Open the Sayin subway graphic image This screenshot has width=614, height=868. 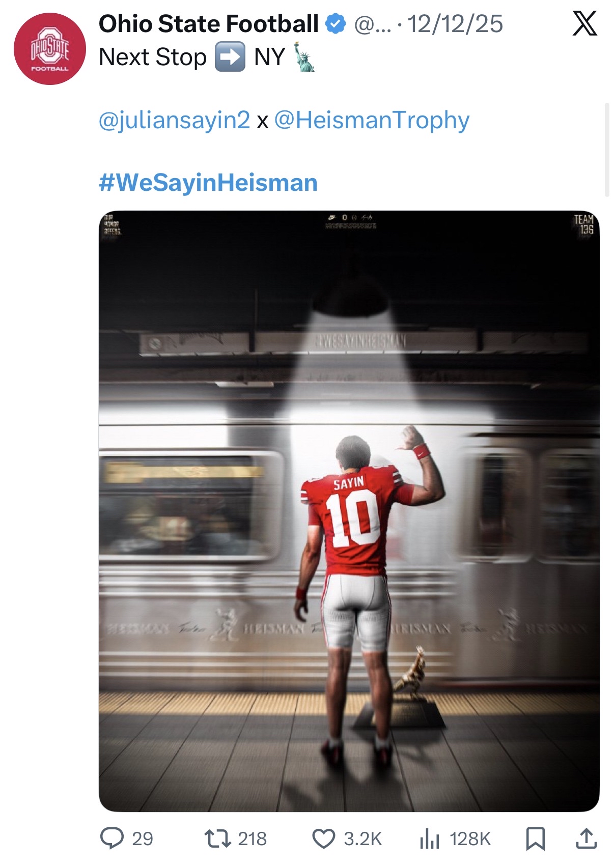pos(349,511)
